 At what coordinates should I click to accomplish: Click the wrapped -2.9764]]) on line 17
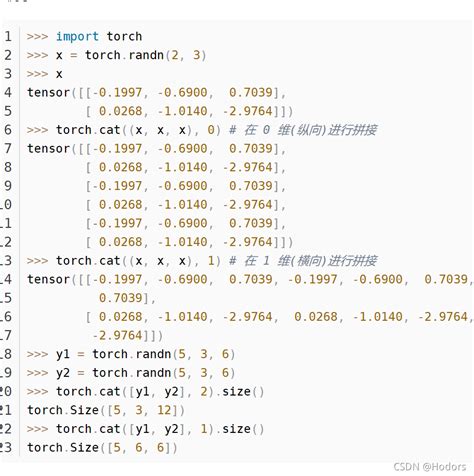[x=128, y=335]
